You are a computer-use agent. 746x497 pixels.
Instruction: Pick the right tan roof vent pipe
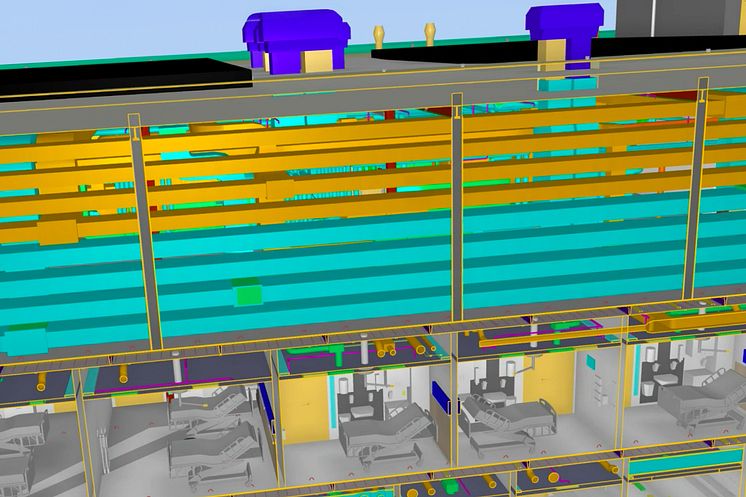[x=430, y=32]
